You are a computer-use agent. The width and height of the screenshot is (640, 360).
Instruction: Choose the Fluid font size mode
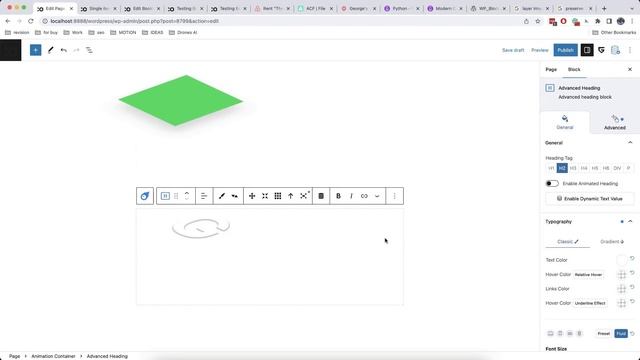(x=621, y=333)
